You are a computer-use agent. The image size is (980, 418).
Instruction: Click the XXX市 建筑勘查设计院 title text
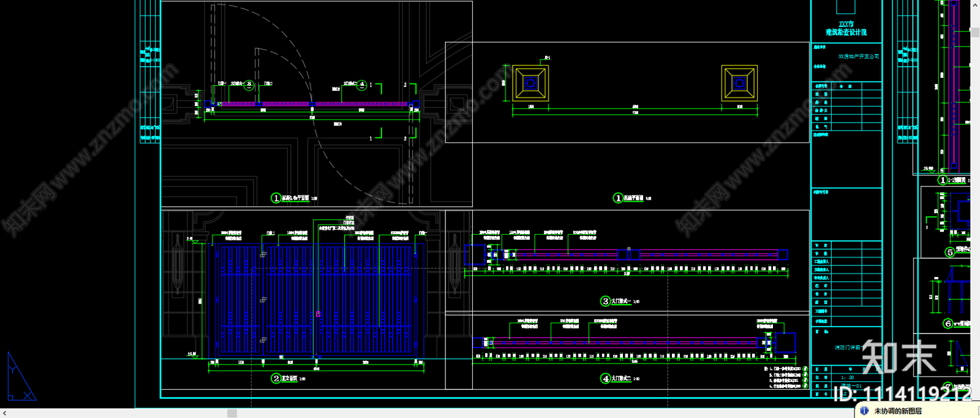(846, 28)
